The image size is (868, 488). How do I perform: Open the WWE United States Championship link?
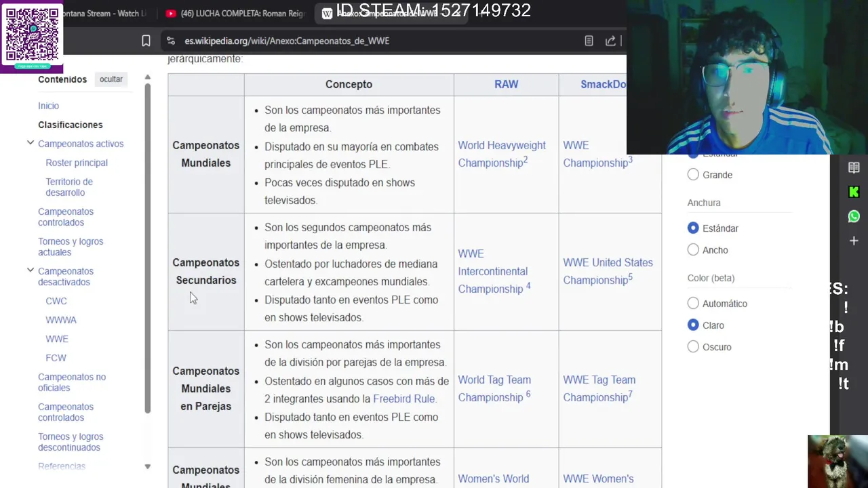tap(608, 271)
